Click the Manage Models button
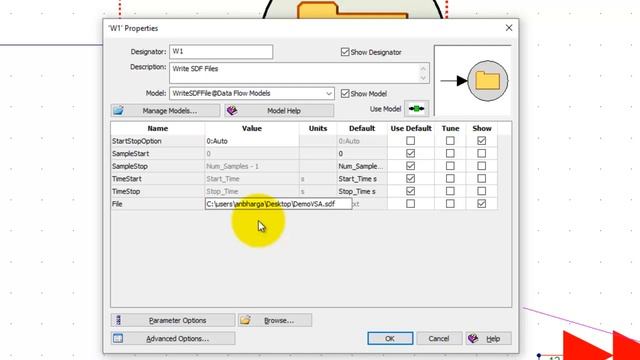 [x=165, y=111]
